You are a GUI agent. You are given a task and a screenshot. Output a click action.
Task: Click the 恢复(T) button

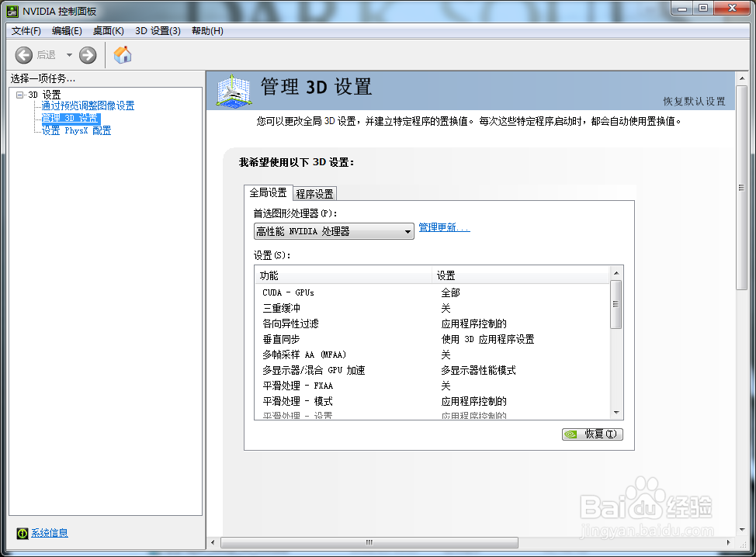[x=592, y=434]
